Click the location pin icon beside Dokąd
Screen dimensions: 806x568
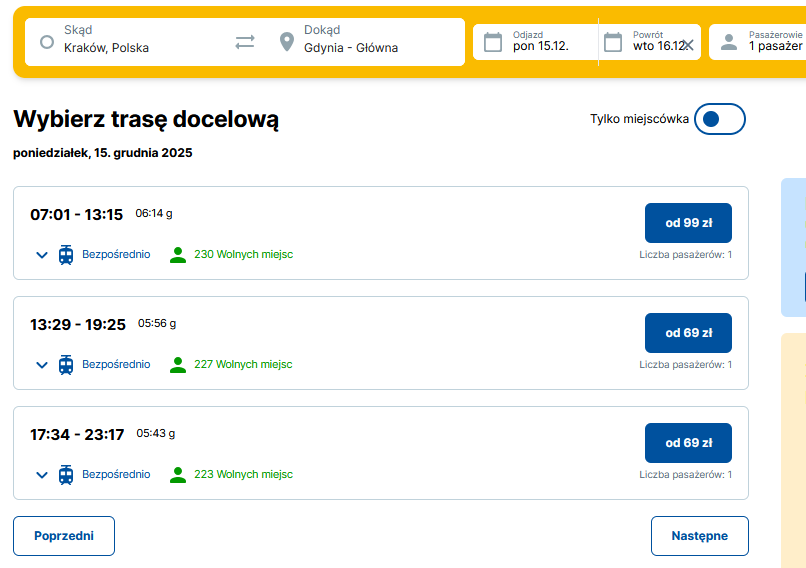(x=287, y=42)
